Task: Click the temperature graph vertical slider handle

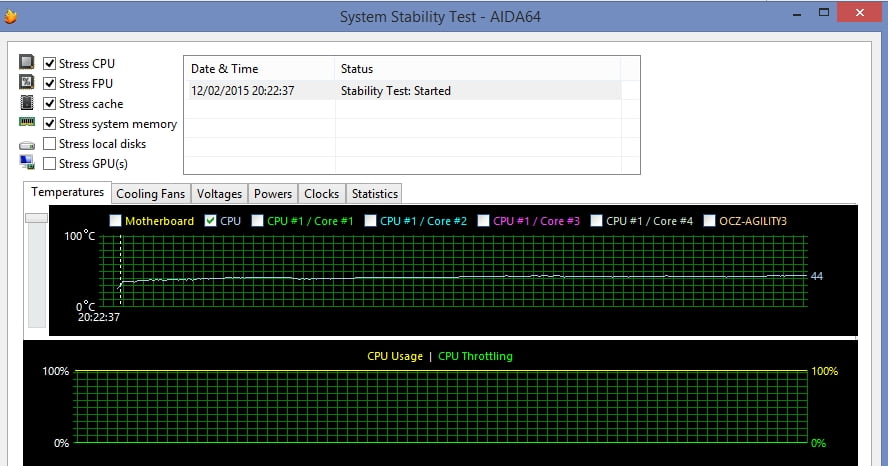Action: (x=37, y=217)
